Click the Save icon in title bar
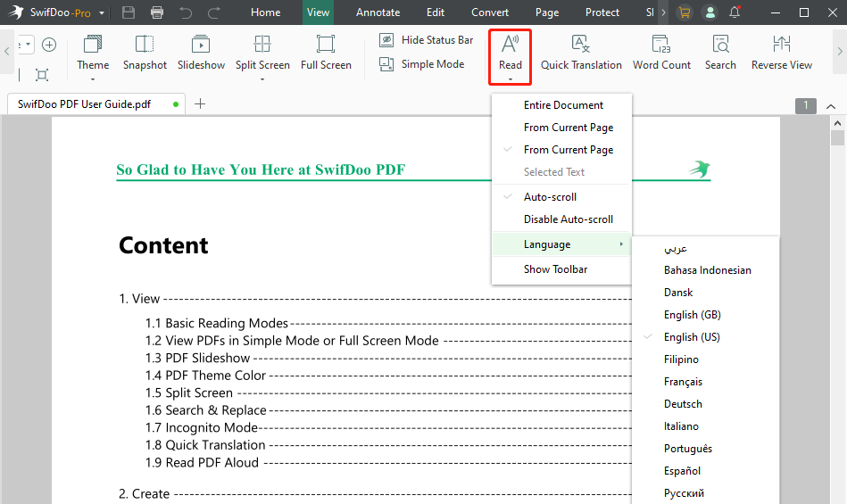This screenshot has width=847, height=504. [129, 12]
